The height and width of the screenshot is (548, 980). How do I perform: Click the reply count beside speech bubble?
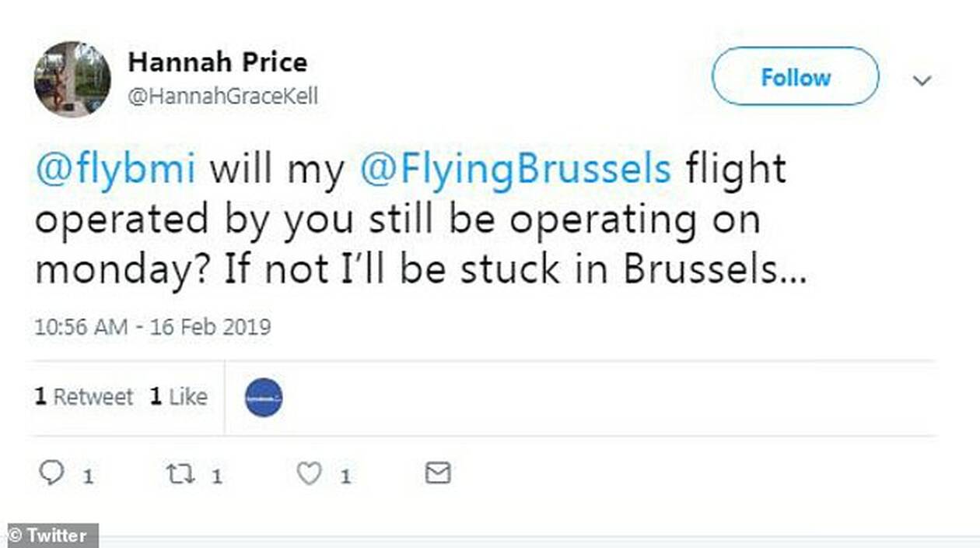coord(88,476)
